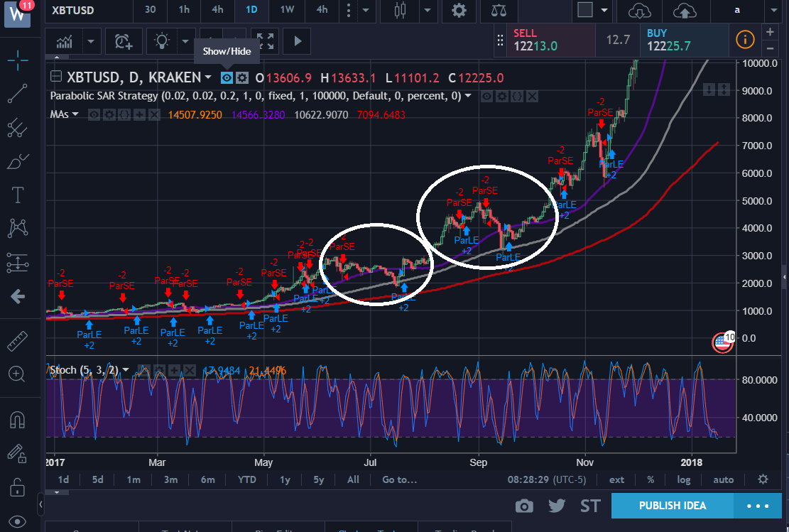The image size is (789, 532).
Task: Select the crosshair cursor tool
Action: coord(18,60)
